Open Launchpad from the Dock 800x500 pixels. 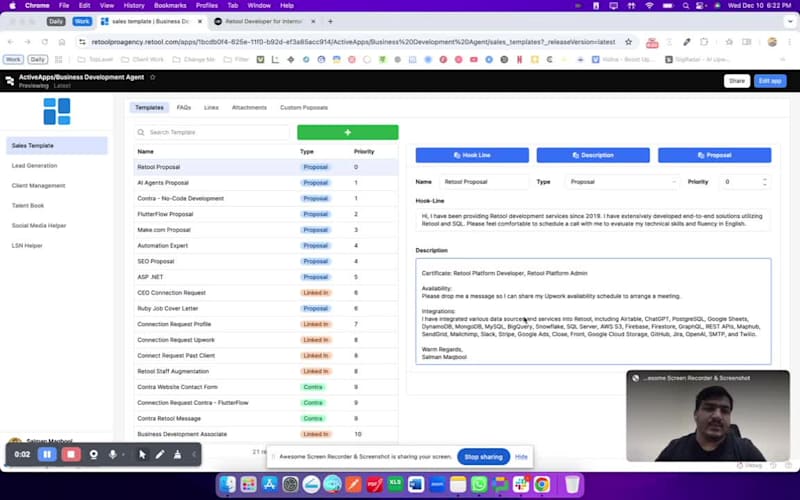pos(248,484)
